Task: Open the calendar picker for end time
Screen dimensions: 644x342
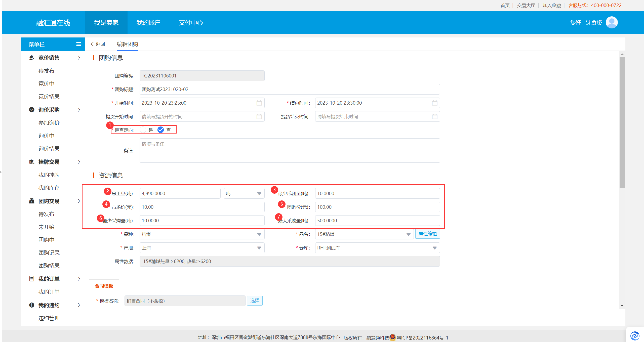Action: [434, 103]
